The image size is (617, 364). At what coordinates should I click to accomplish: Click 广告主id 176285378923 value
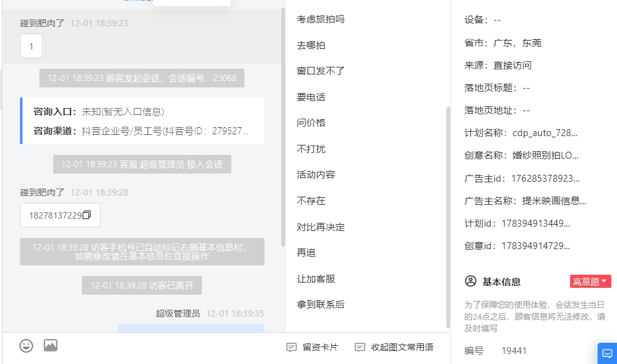tap(545, 179)
